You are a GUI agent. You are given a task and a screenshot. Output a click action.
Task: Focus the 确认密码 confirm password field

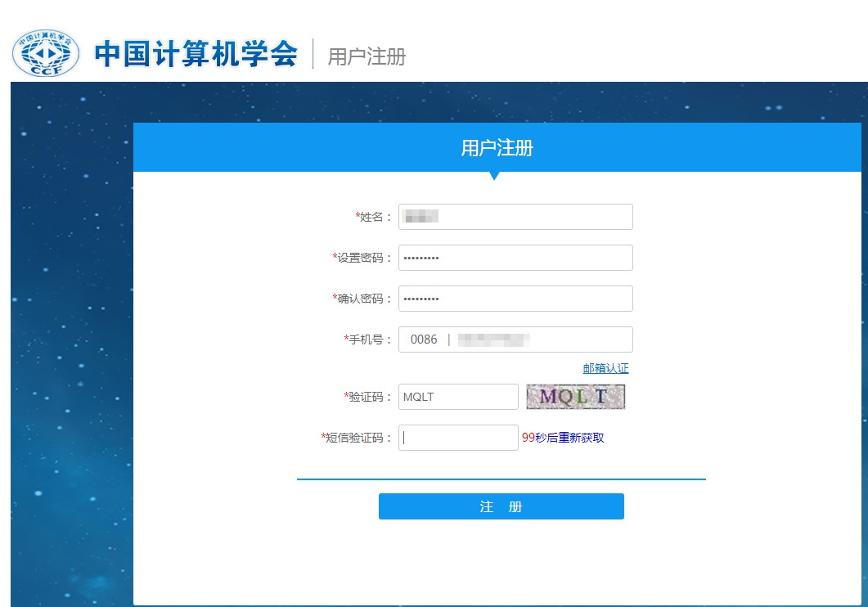coord(515,299)
